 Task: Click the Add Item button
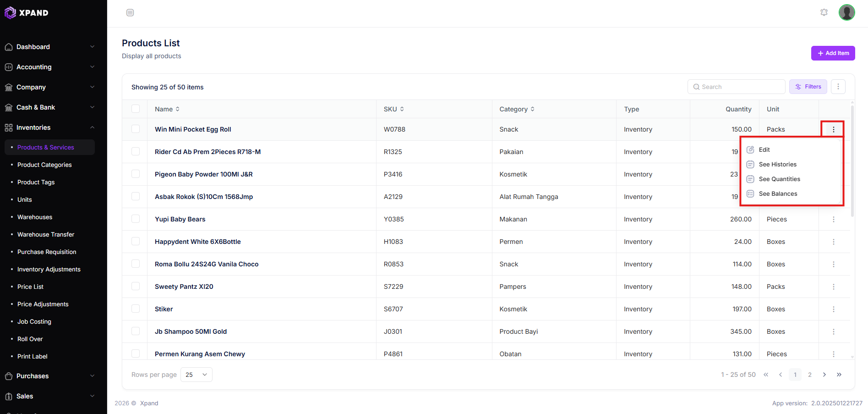833,53
